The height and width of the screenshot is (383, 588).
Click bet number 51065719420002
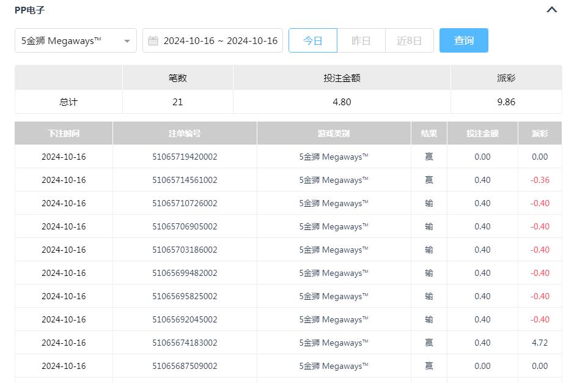tap(185, 157)
